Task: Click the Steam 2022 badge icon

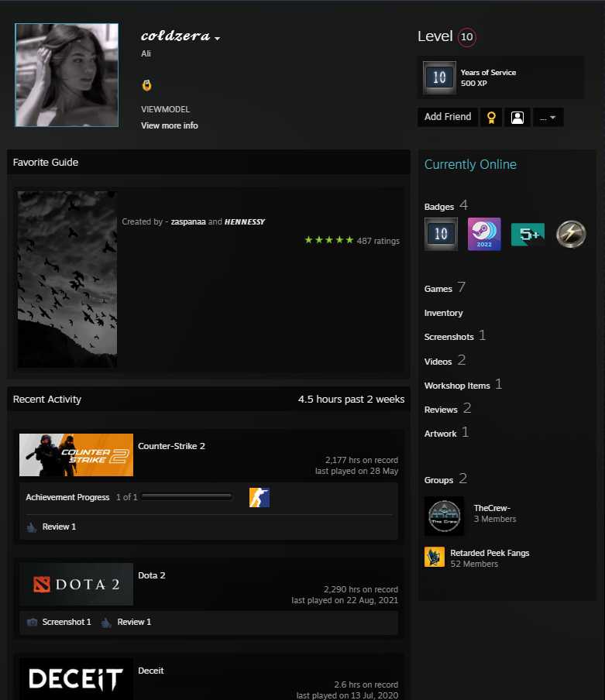Action: 484,234
